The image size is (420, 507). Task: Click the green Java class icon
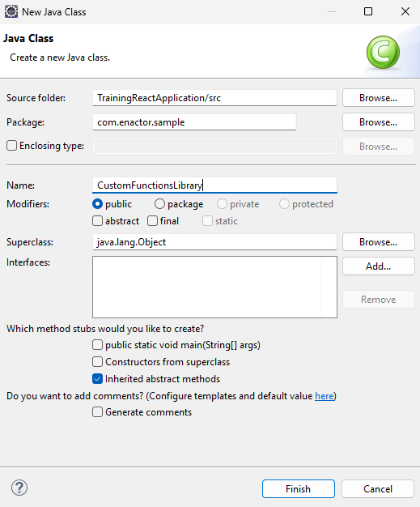(x=383, y=52)
